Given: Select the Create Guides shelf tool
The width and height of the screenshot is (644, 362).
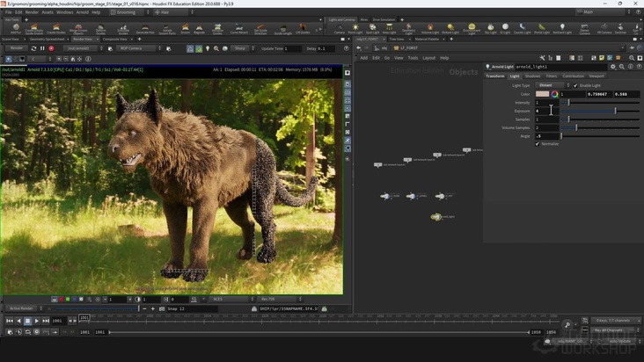Looking at the screenshot, I should coord(55,29).
